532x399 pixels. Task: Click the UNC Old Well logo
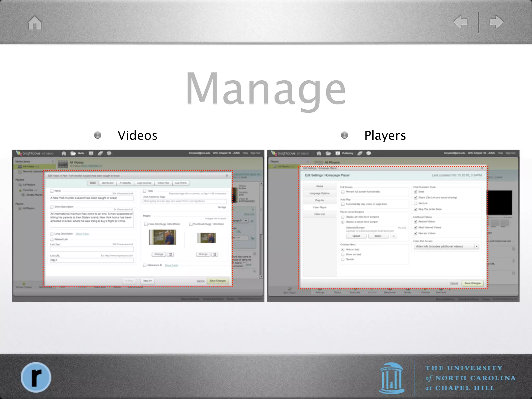point(392,378)
